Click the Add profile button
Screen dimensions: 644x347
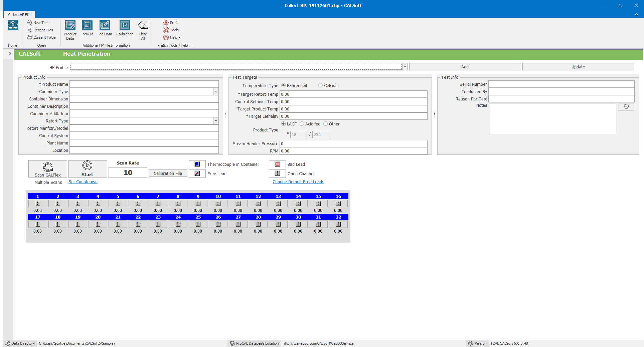point(465,67)
